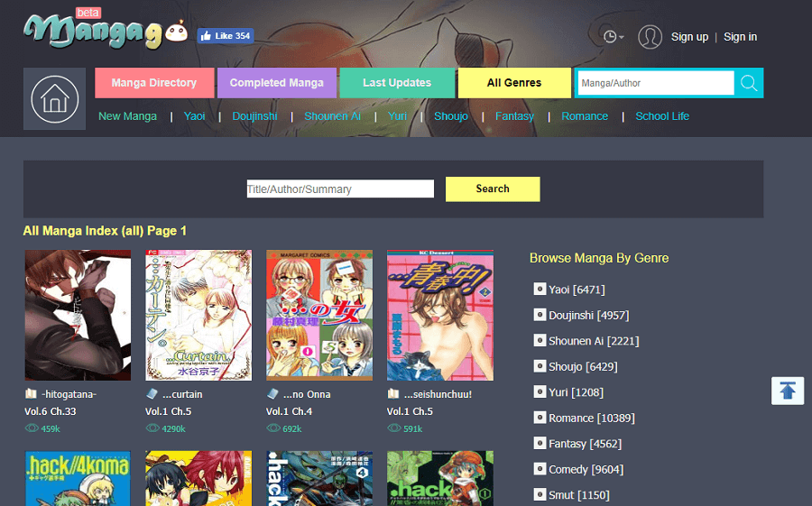Select the School Life genre link
812x506 pixels.
point(661,116)
